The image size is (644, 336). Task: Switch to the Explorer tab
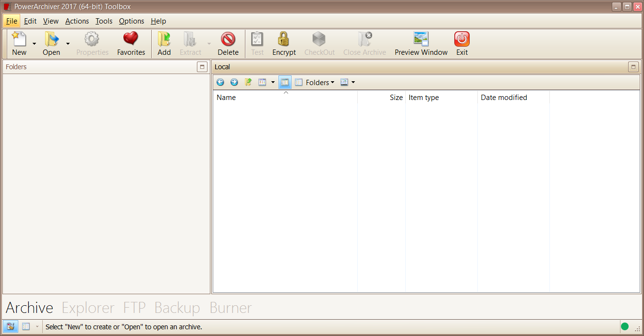(x=88, y=308)
